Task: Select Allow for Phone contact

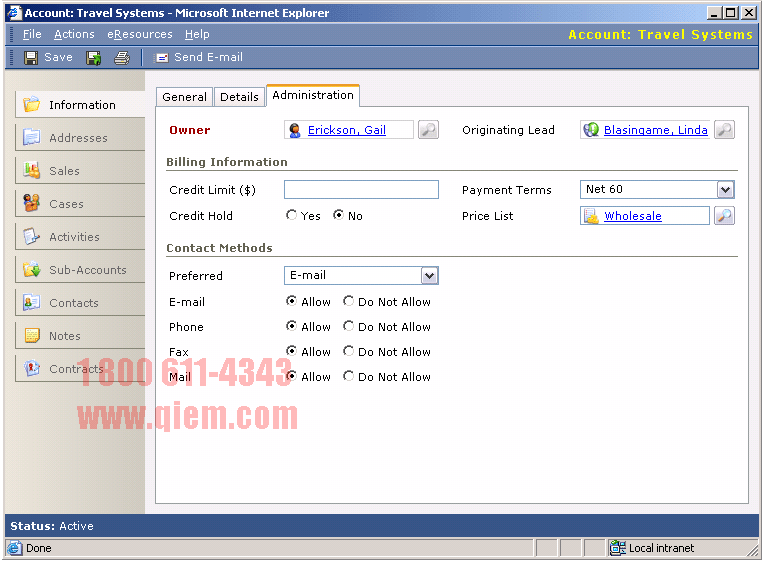Action: coord(291,326)
